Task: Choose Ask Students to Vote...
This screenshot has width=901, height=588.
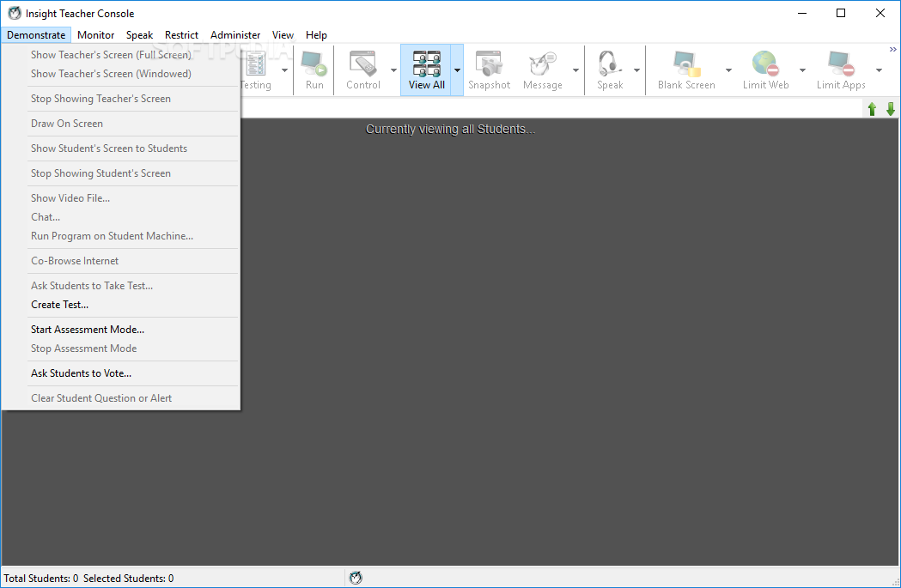Action: pyautogui.click(x=120, y=373)
